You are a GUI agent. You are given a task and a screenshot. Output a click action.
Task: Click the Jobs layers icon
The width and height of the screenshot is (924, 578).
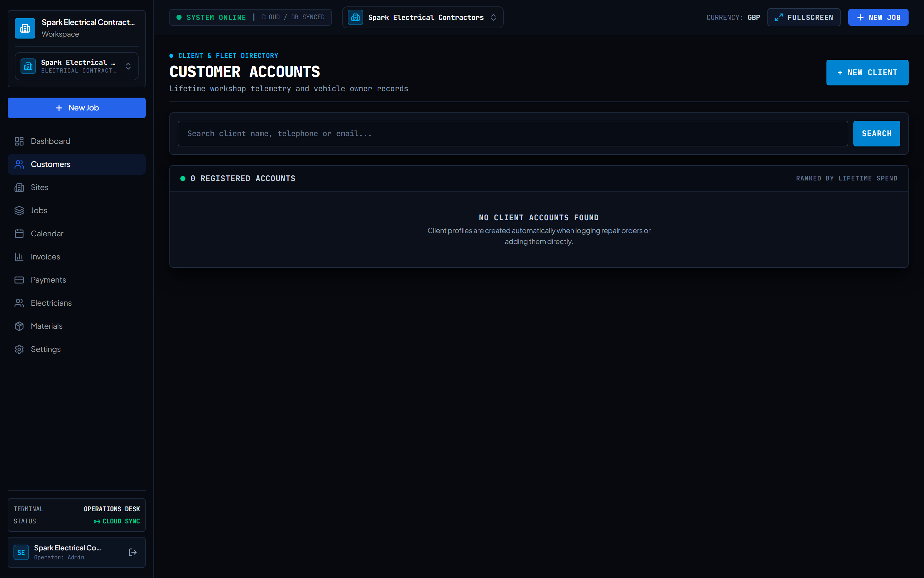[x=19, y=211]
